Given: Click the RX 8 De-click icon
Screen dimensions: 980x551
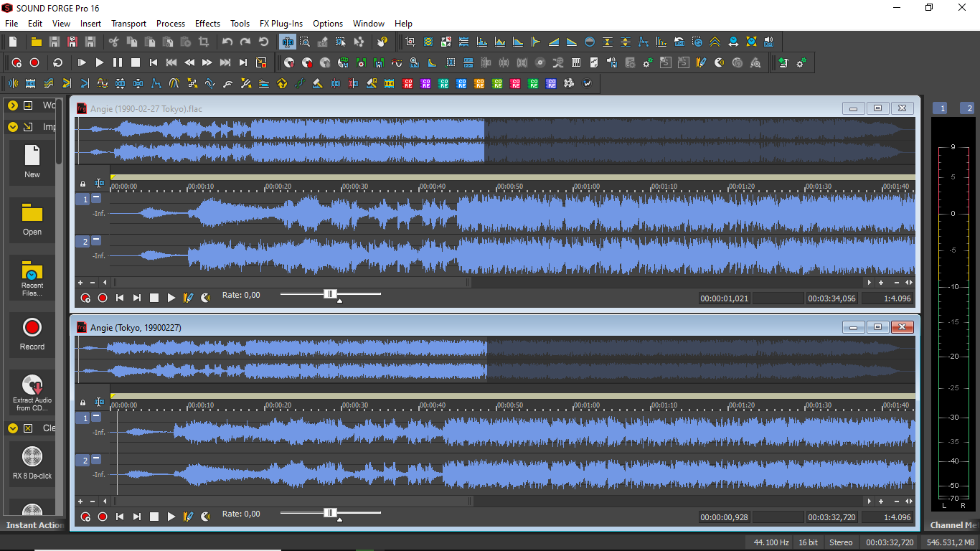Looking at the screenshot, I should [x=32, y=456].
